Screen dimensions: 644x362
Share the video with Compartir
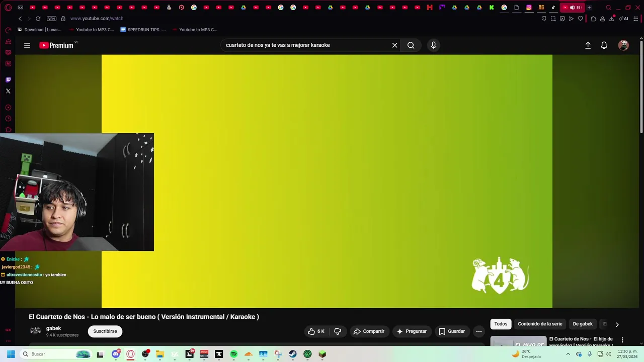(x=369, y=331)
